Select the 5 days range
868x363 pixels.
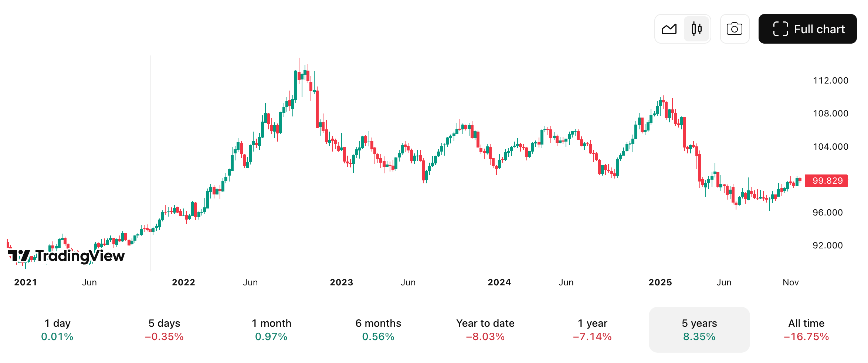tap(164, 329)
